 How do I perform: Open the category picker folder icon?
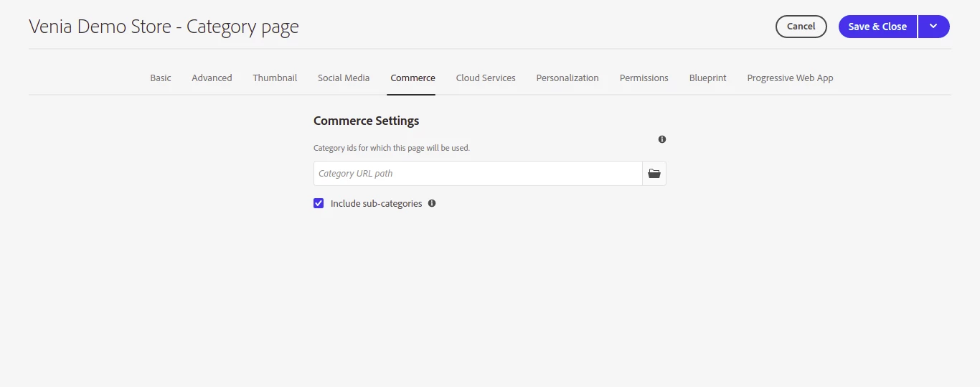(654, 174)
